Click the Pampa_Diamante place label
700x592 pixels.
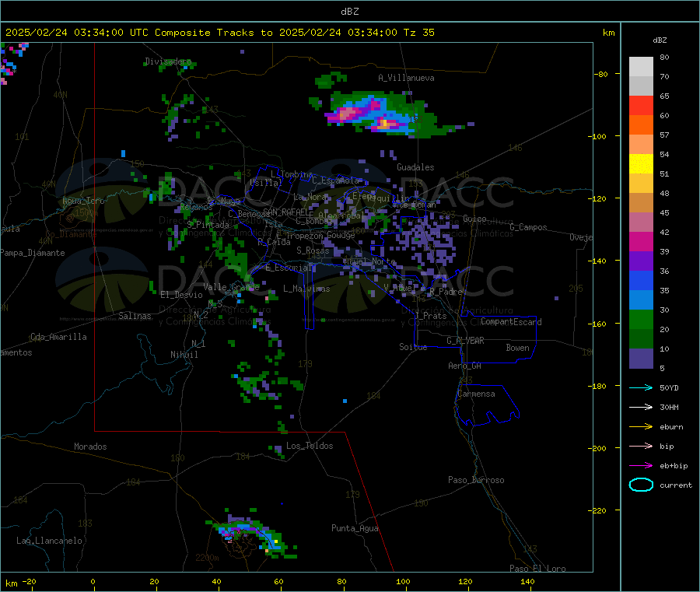32,253
